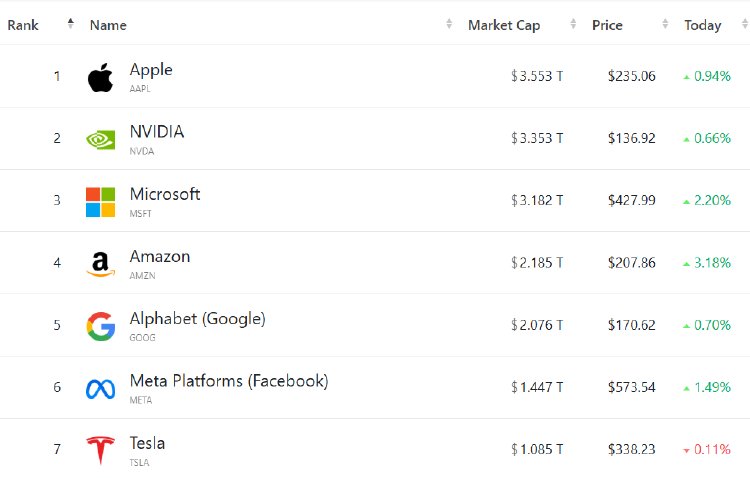Click the Amazon logo icon
Viewport: 750px width, 478px height.
pyautogui.click(x=100, y=264)
